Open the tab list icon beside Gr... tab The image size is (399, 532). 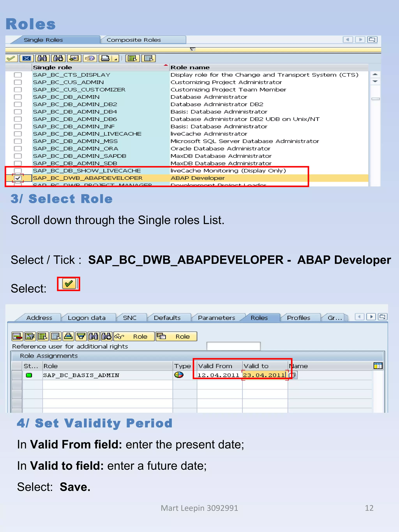tap(383, 317)
